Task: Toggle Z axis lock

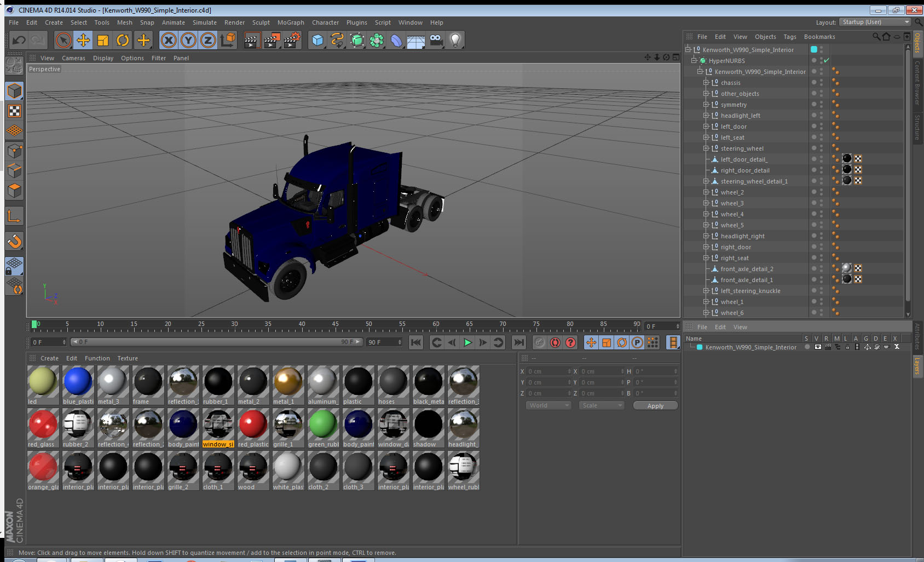Action: [x=208, y=40]
